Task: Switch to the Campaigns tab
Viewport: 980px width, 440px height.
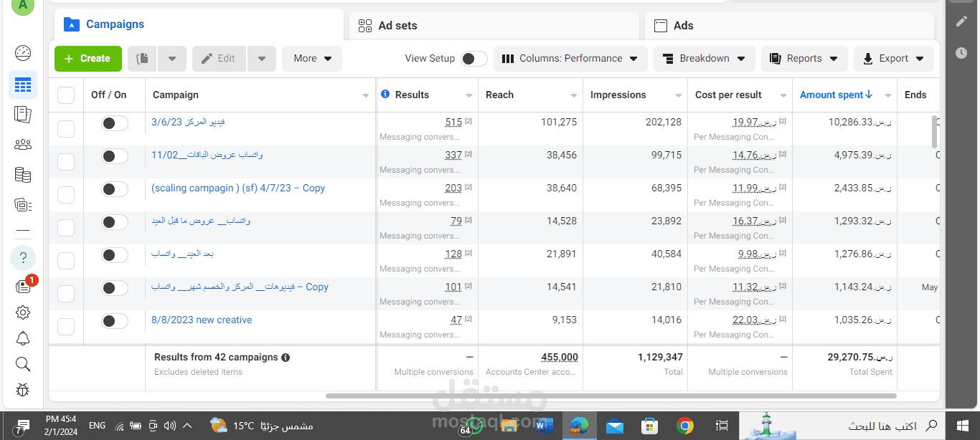Action: coord(199,25)
